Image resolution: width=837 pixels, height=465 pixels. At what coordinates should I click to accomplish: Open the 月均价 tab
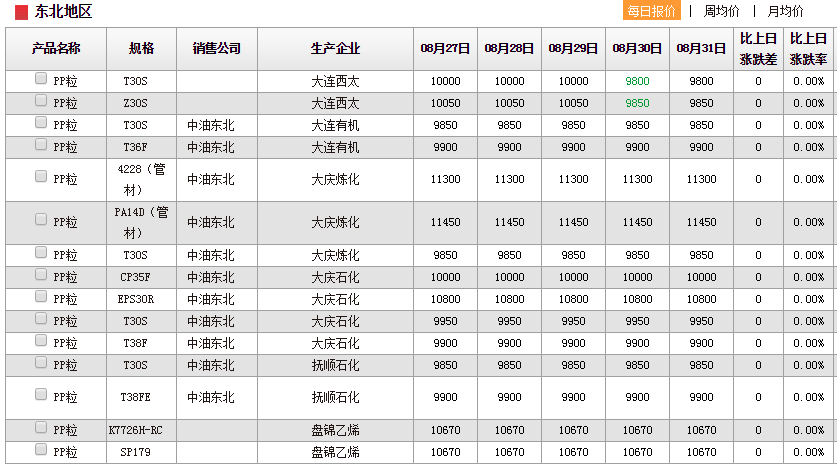(x=785, y=11)
